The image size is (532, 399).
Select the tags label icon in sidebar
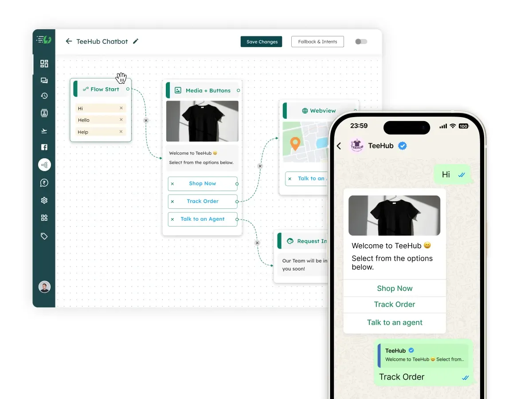tap(44, 236)
